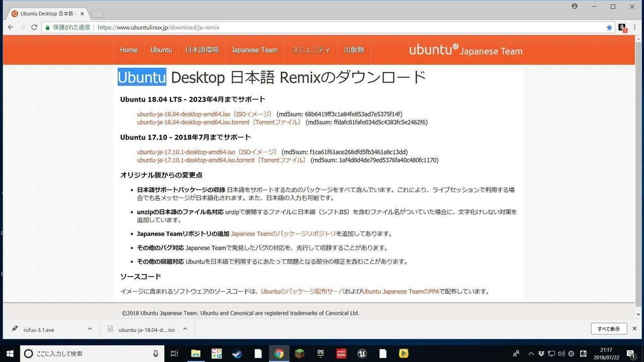Download ubuntu-ja-17.10.1 torrent file link
Screen dimensions: 644x362
222,160
